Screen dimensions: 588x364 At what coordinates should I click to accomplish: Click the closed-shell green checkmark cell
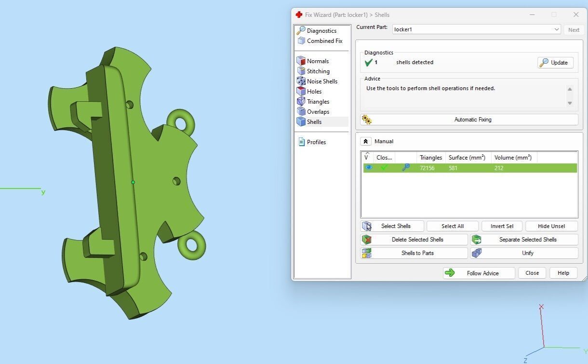tap(384, 168)
